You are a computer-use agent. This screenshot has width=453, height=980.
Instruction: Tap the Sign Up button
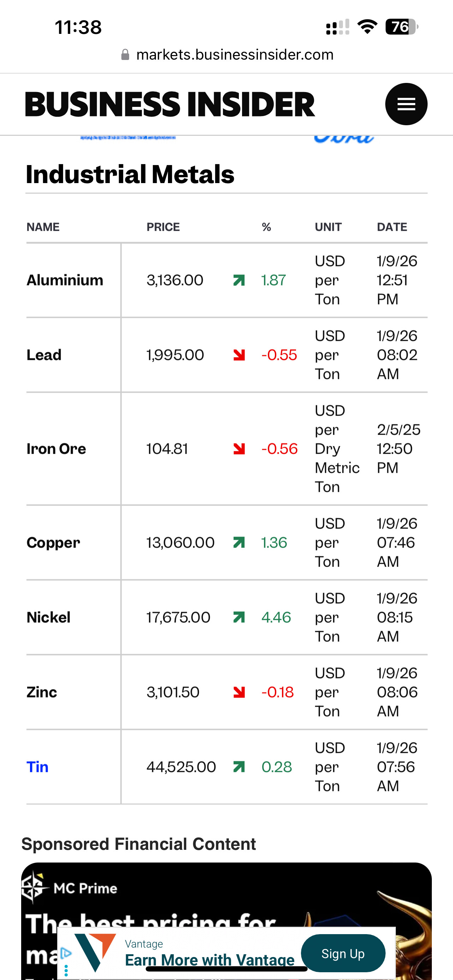click(x=343, y=954)
